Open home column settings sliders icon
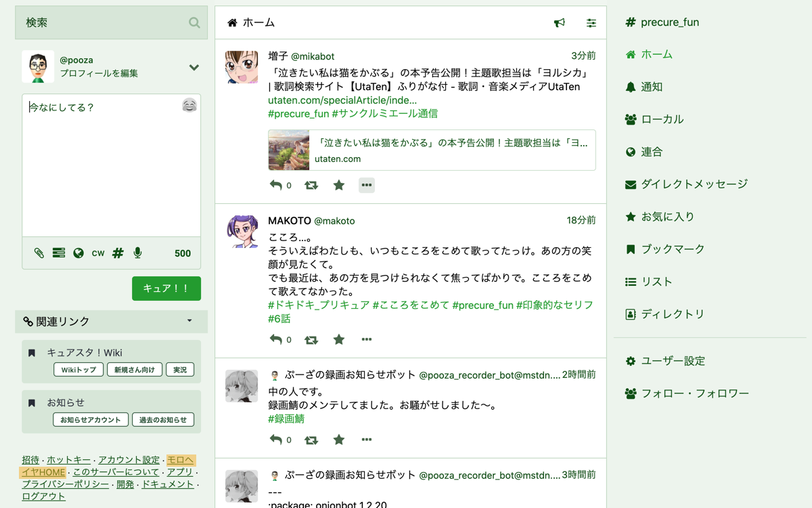812x508 pixels. 591,23
